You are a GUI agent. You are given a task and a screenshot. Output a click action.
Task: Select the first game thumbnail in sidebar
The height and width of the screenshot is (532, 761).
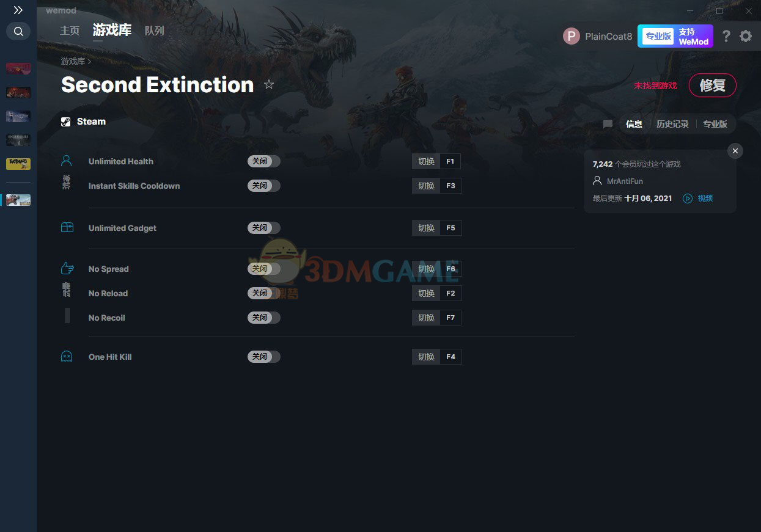pyautogui.click(x=18, y=68)
